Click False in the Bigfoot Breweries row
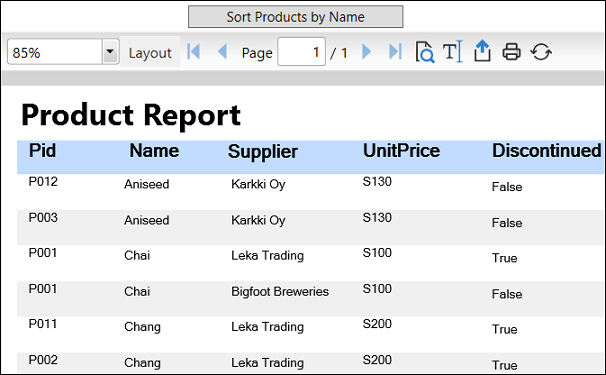Image resolution: width=606 pixels, height=375 pixels. (x=507, y=294)
